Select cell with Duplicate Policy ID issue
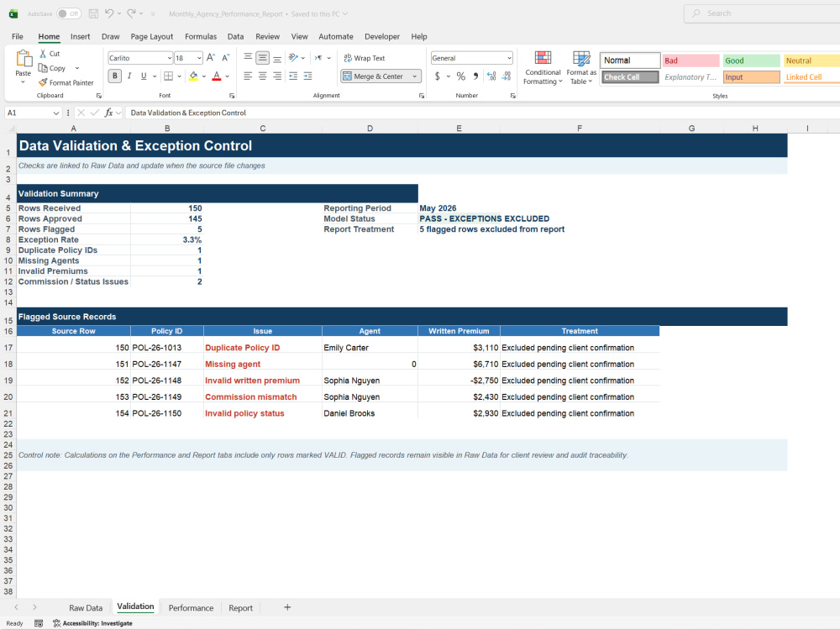The height and width of the screenshot is (630, 840). coord(262,347)
